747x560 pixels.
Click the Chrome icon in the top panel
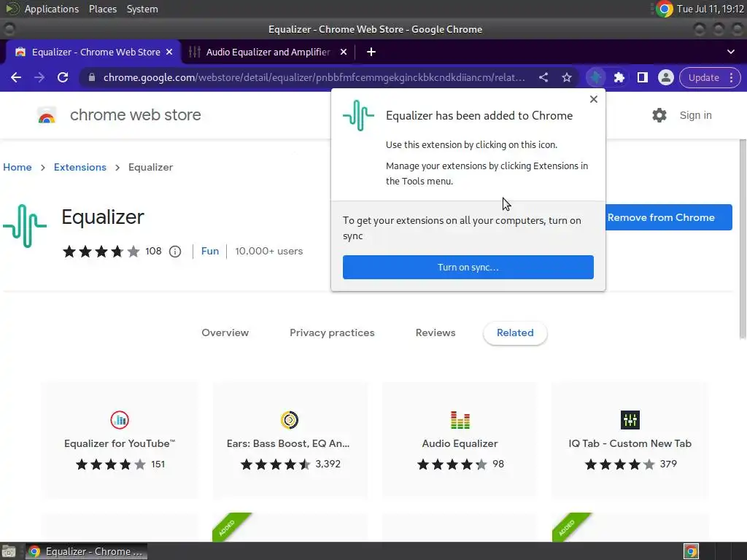point(664,9)
